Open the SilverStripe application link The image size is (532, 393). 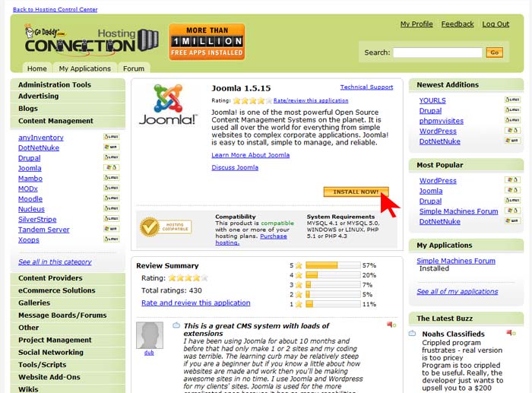tap(37, 219)
